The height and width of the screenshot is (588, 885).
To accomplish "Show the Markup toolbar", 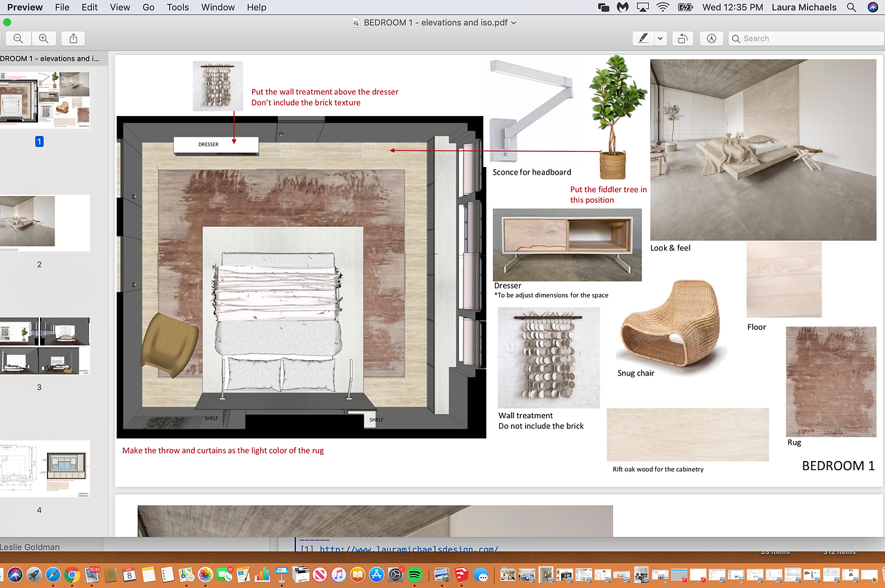I will pyautogui.click(x=711, y=39).
